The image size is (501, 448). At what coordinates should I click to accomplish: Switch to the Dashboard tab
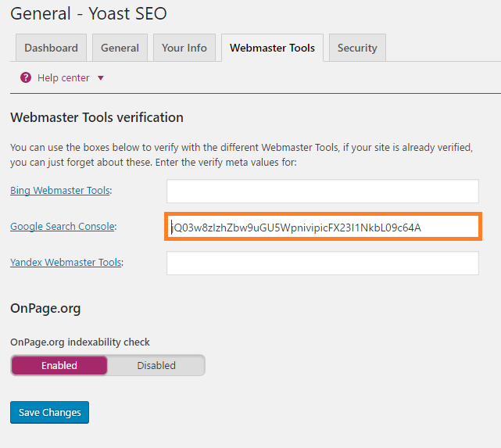(51, 48)
